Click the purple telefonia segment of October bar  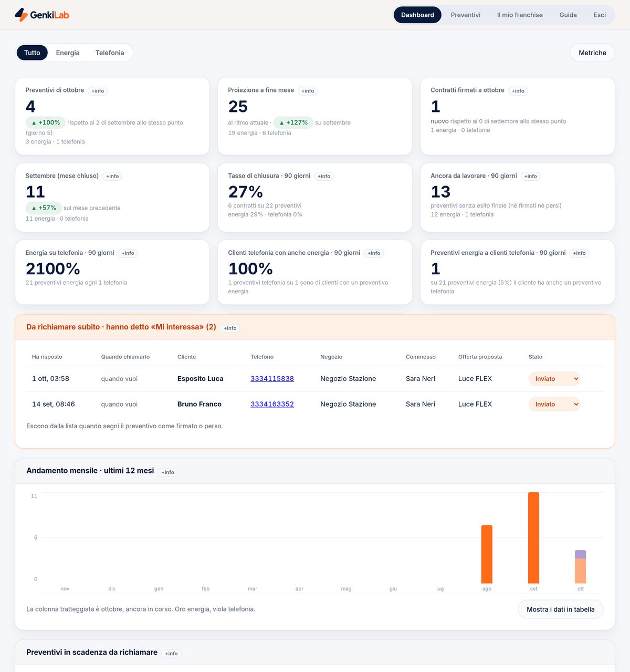[x=580, y=554]
